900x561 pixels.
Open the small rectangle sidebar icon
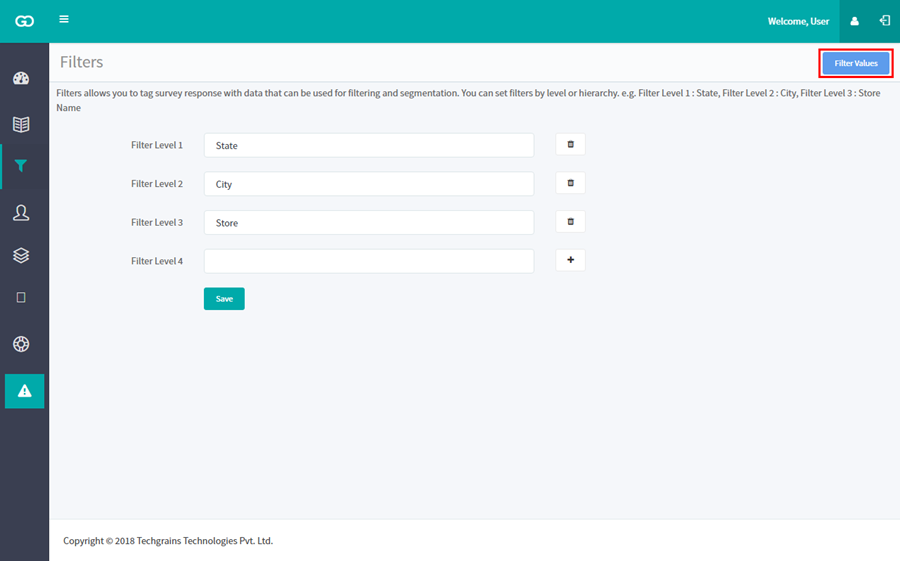tap(21, 297)
